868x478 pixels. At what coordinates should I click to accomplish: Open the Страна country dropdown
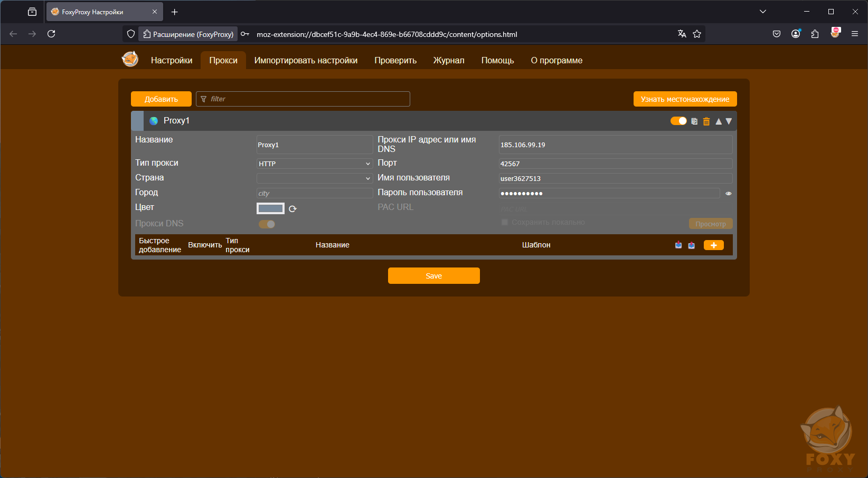315,178
